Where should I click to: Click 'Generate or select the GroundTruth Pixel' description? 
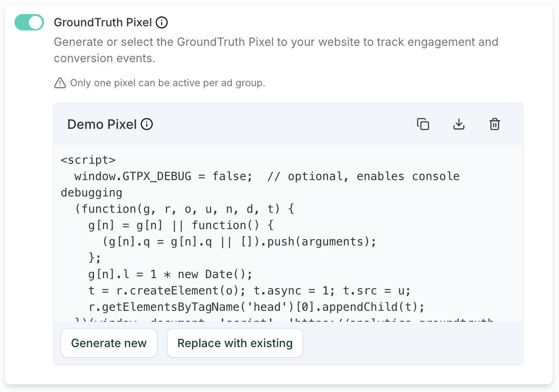point(276,50)
